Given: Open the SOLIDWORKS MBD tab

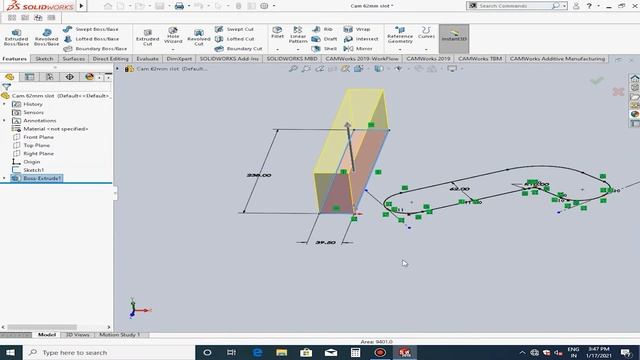Looking at the screenshot, I should (292, 59).
